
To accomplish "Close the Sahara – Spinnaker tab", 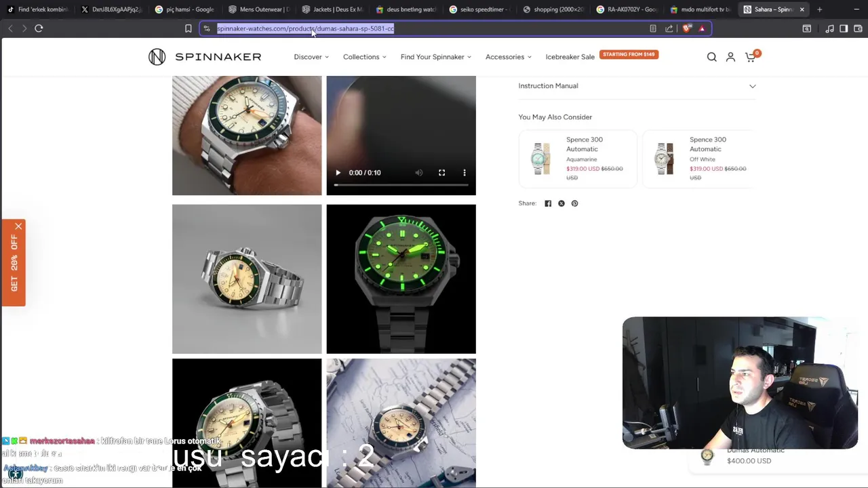I will 802,9.
